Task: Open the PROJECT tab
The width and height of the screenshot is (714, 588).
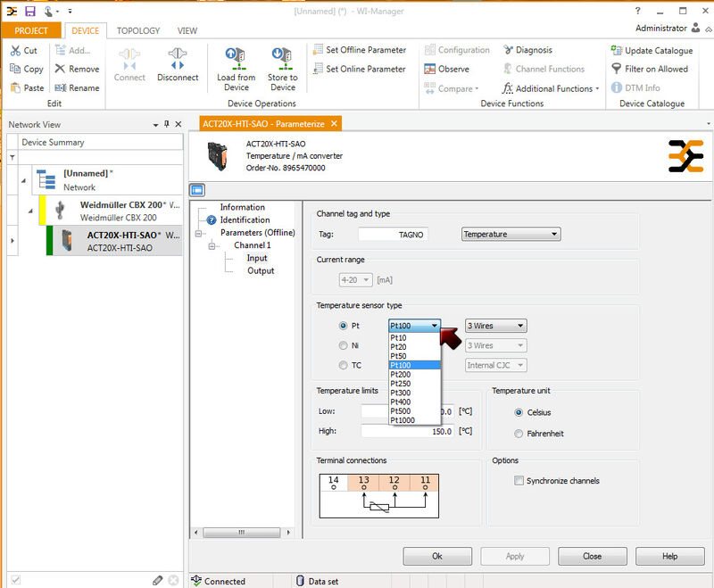Action: click(x=31, y=30)
